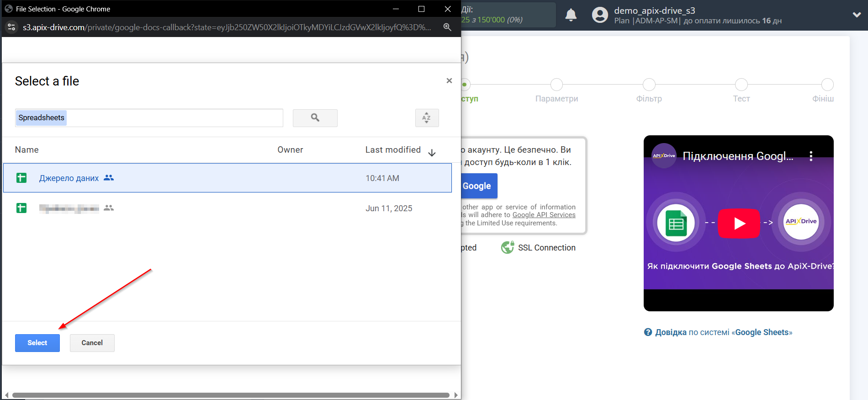Image resolution: width=868 pixels, height=400 pixels.
Task: Open the notifications bell in ApiX-Drive
Action: point(571,15)
